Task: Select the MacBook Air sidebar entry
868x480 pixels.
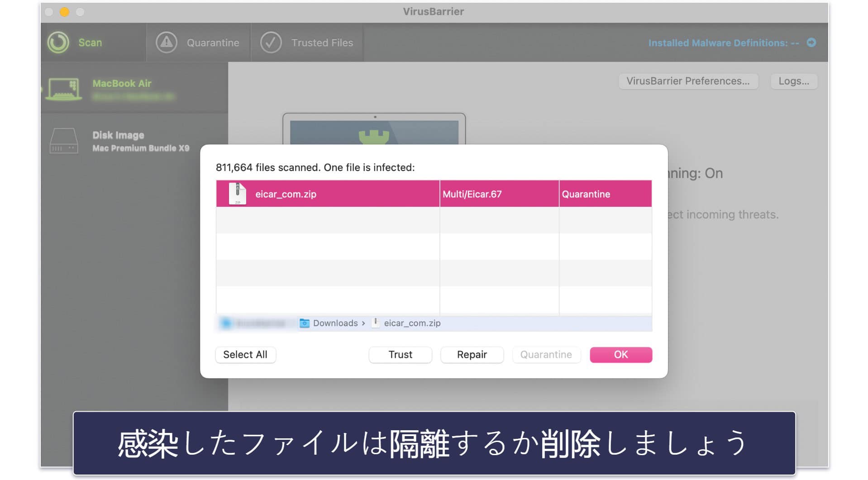Action: click(134, 88)
